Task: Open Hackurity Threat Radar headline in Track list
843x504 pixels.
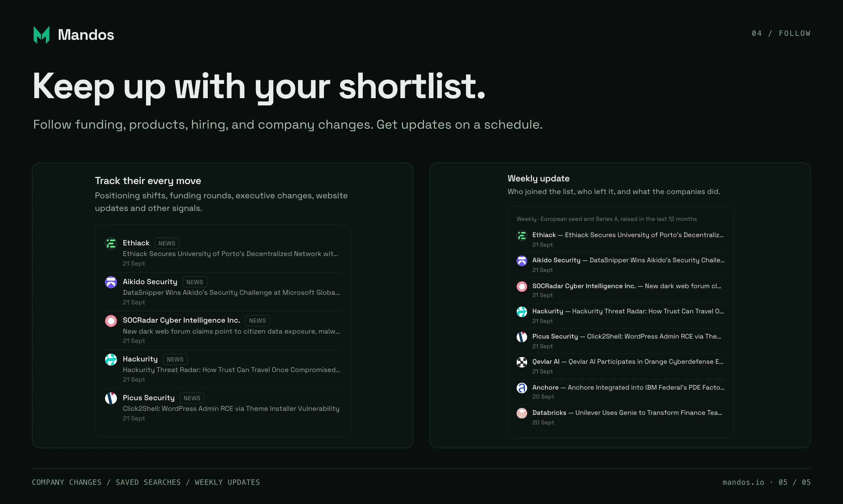Action: (x=231, y=370)
